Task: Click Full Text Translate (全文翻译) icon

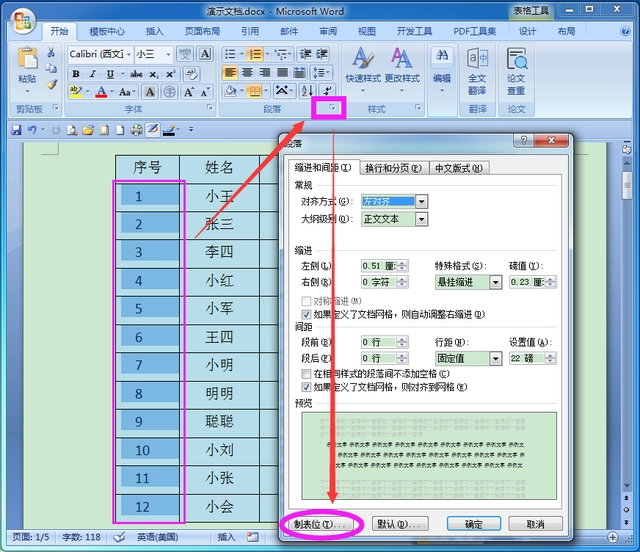Action: coord(477,68)
